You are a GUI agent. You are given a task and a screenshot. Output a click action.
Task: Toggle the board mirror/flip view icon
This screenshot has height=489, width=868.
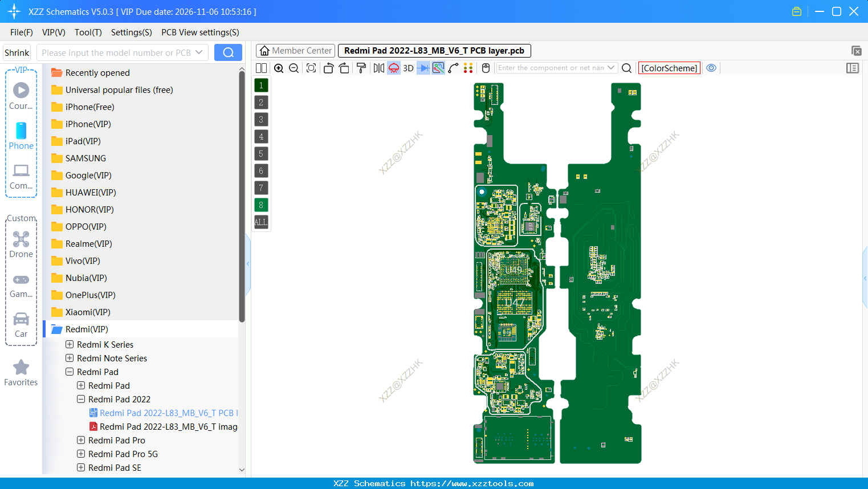(379, 68)
